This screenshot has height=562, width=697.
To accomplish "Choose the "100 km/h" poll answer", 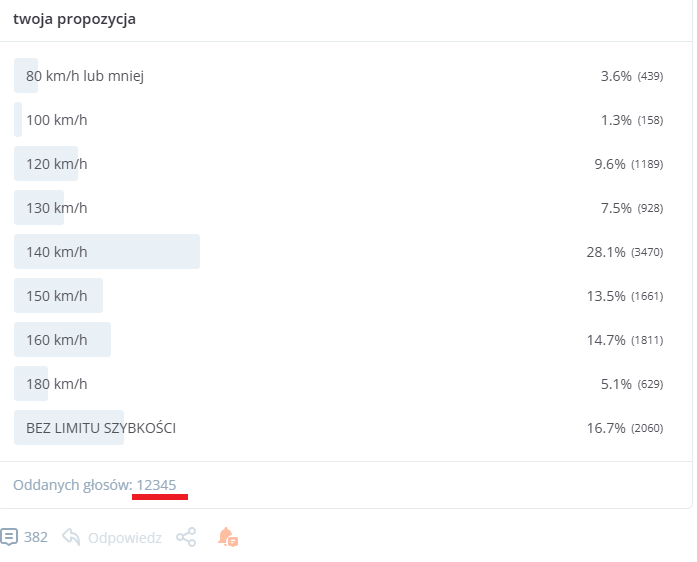I will [57, 120].
